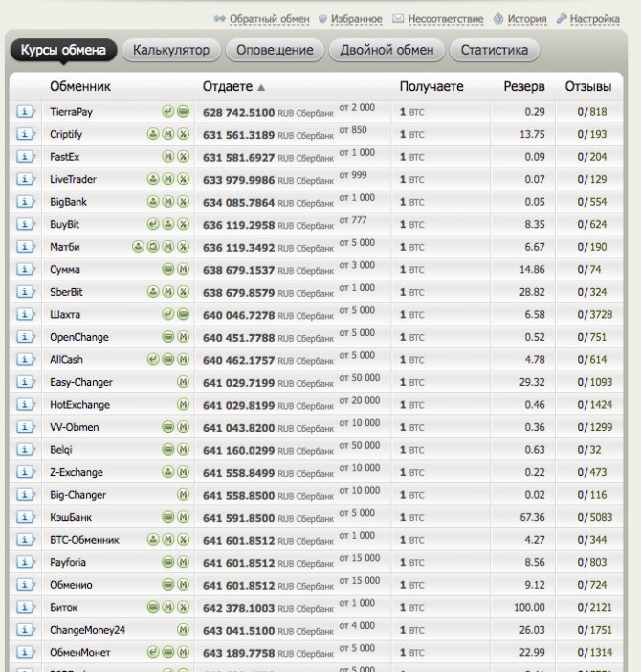641x672 pixels.
Task: Click the Обратный обмен link
Action: [x=269, y=19]
